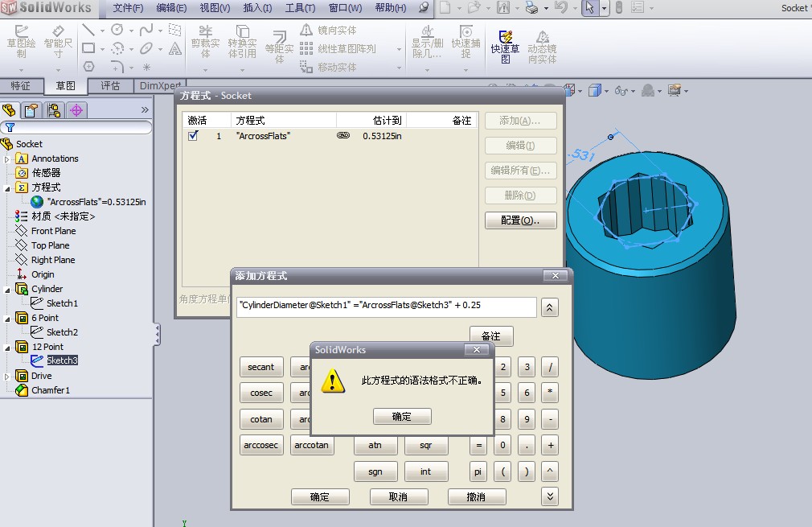Expand the Drive feature node
This screenshot has height=527, width=812.
(6, 377)
